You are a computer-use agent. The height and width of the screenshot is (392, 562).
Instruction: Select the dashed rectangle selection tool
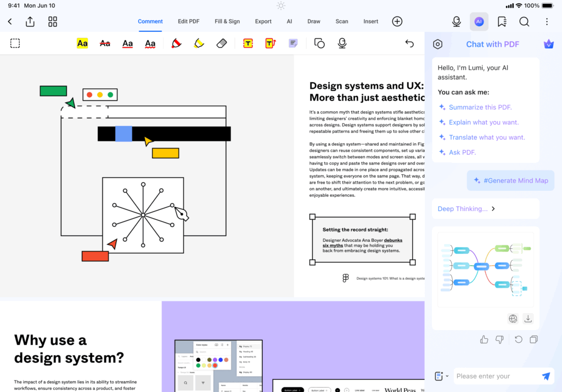pos(15,43)
